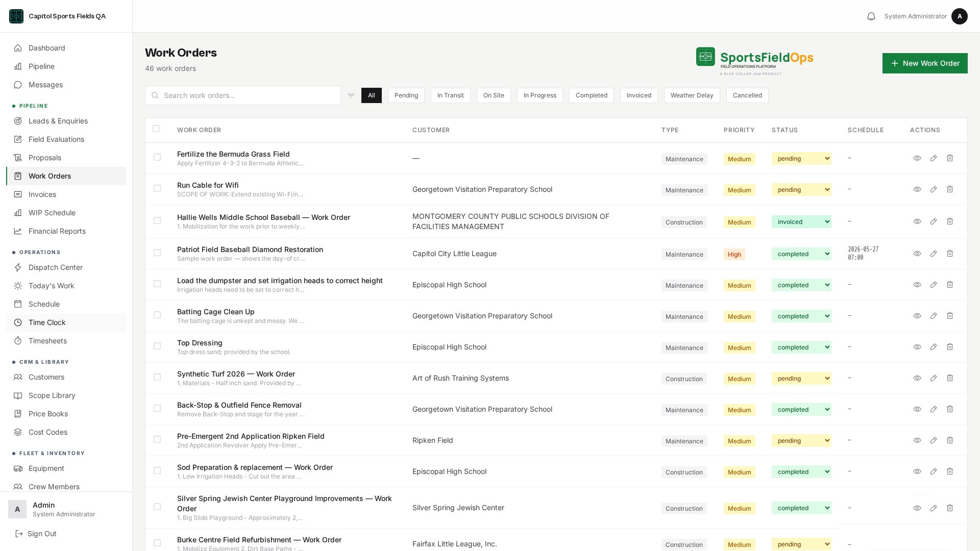
Task: Edit the Hallie Wells Middle School Baseball order
Action: 934,221
